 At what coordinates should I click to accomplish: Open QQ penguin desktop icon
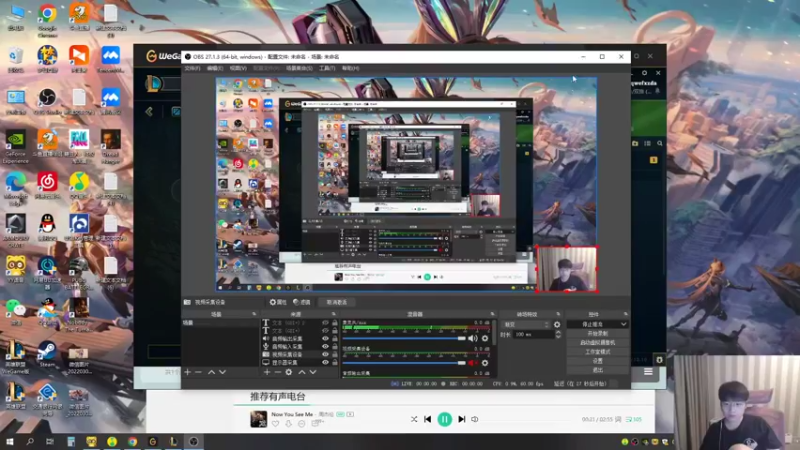47,228
